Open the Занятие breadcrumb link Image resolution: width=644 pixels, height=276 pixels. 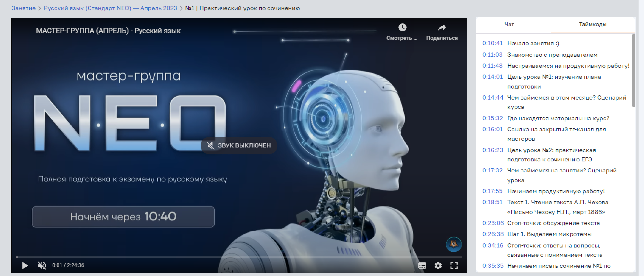(x=24, y=8)
